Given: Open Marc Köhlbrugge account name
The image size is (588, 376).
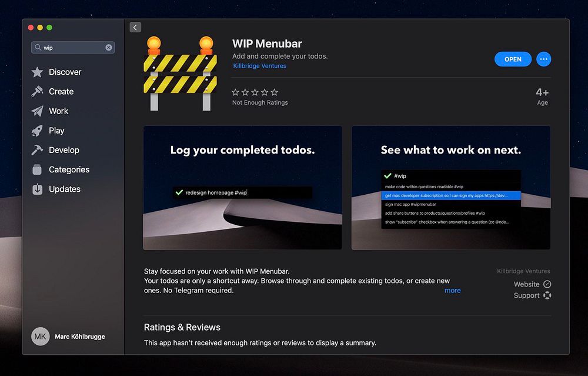Looking at the screenshot, I should pyautogui.click(x=80, y=337).
